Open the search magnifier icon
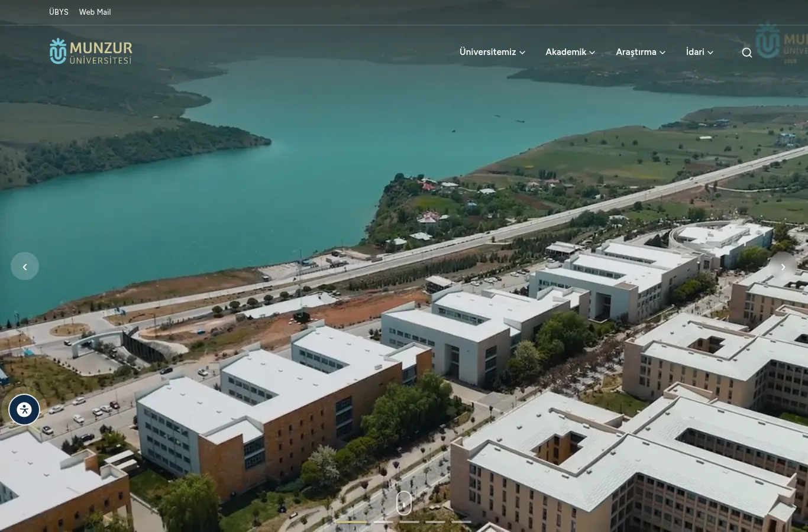The width and height of the screenshot is (808, 532). coord(747,53)
